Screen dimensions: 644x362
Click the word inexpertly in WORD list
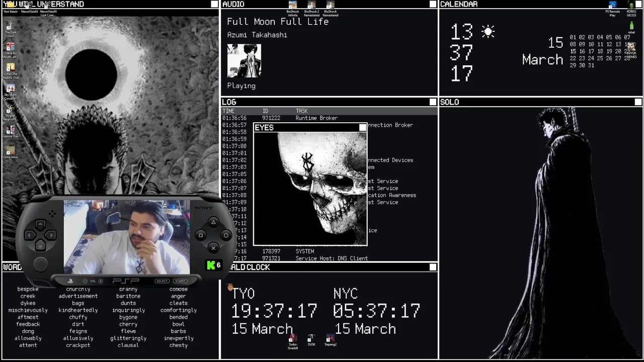click(x=179, y=338)
